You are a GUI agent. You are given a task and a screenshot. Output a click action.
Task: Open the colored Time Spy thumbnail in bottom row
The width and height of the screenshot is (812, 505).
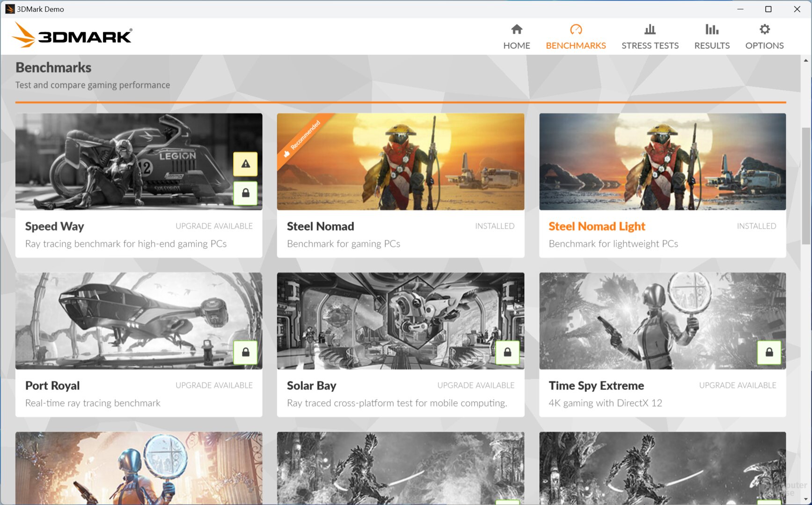point(139,468)
